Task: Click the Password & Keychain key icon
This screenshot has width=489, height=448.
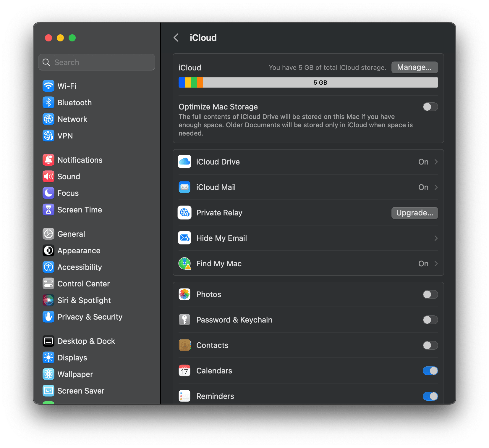Action: pos(184,320)
